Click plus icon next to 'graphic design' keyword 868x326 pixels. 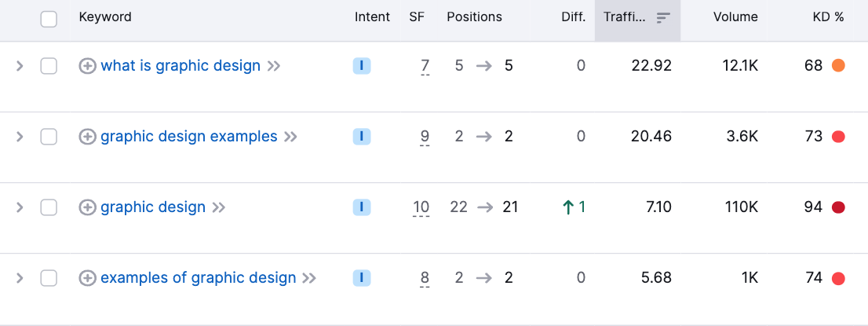(87, 207)
